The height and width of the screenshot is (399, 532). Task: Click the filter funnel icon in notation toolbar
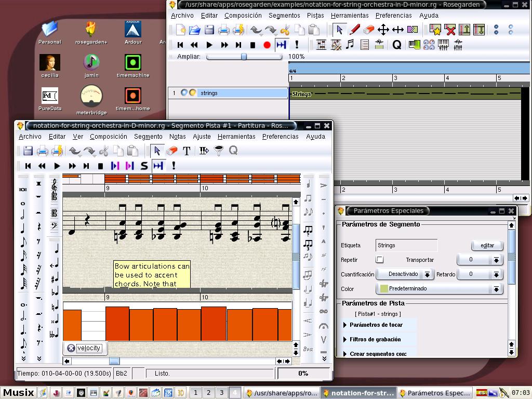tap(219, 151)
